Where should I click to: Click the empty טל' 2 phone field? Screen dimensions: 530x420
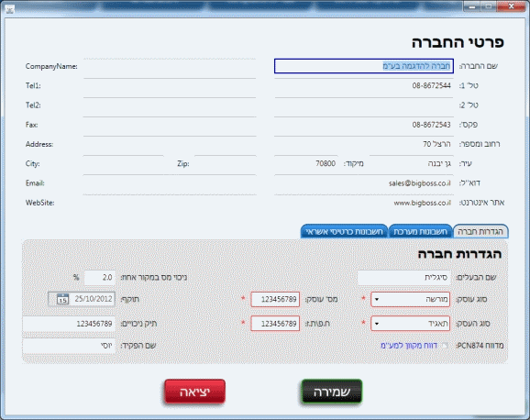364,105
